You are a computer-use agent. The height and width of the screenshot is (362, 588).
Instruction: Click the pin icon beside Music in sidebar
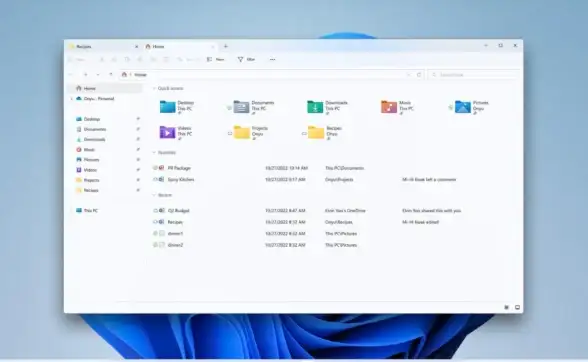pos(138,149)
